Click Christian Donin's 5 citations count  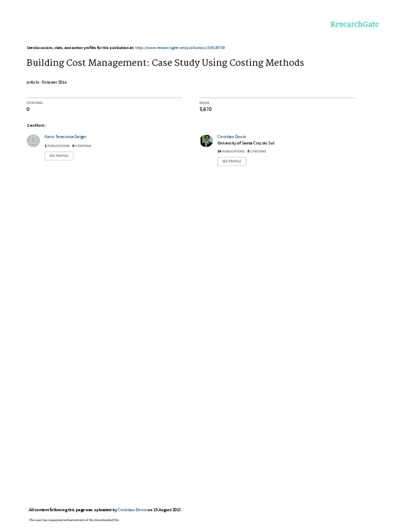(x=257, y=151)
